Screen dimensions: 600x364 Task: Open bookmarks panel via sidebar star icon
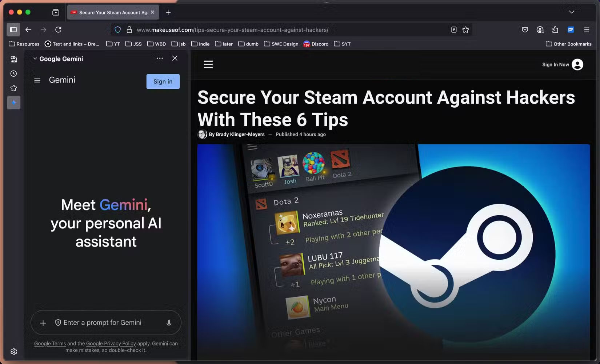coord(13,88)
